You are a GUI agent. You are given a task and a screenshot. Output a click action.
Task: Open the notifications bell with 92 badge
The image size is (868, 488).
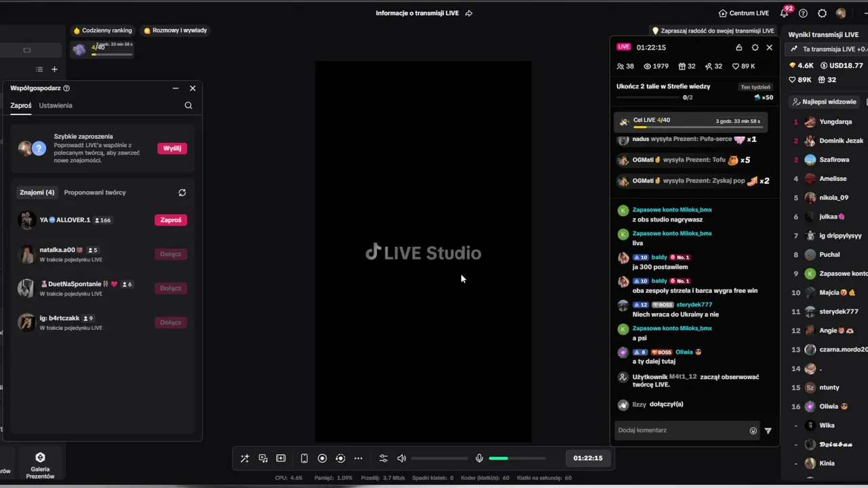click(x=785, y=12)
